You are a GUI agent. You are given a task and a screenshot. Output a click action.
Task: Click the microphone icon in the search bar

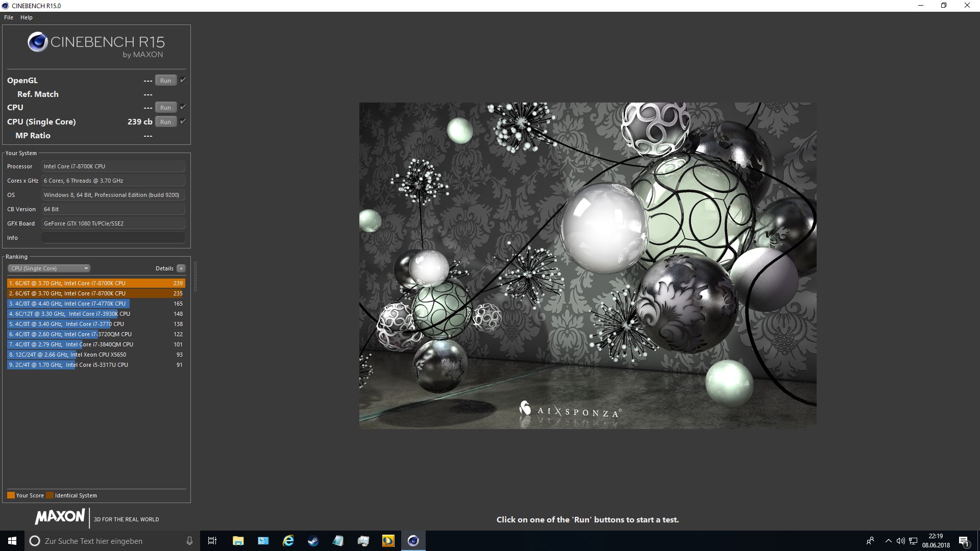[189, 541]
